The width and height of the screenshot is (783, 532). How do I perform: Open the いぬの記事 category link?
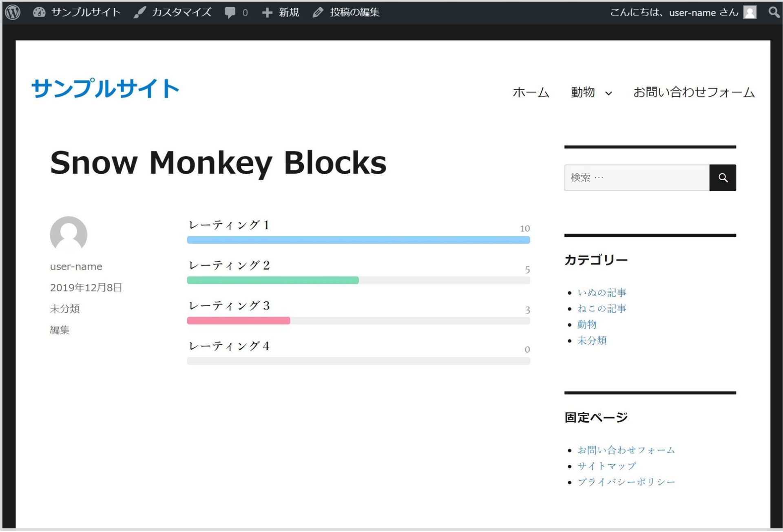coord(602,292)
